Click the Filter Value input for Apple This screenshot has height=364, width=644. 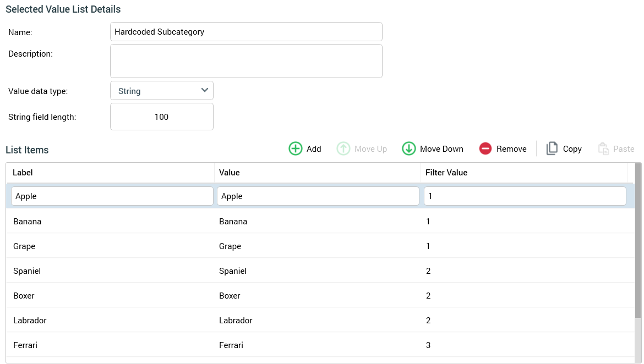pos(525,196)
